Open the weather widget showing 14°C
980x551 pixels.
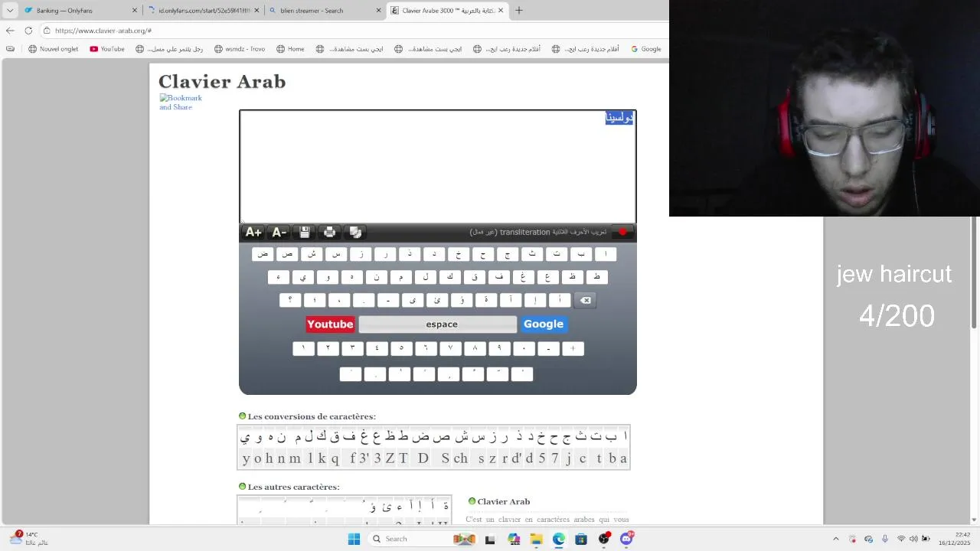pos(29,539)
